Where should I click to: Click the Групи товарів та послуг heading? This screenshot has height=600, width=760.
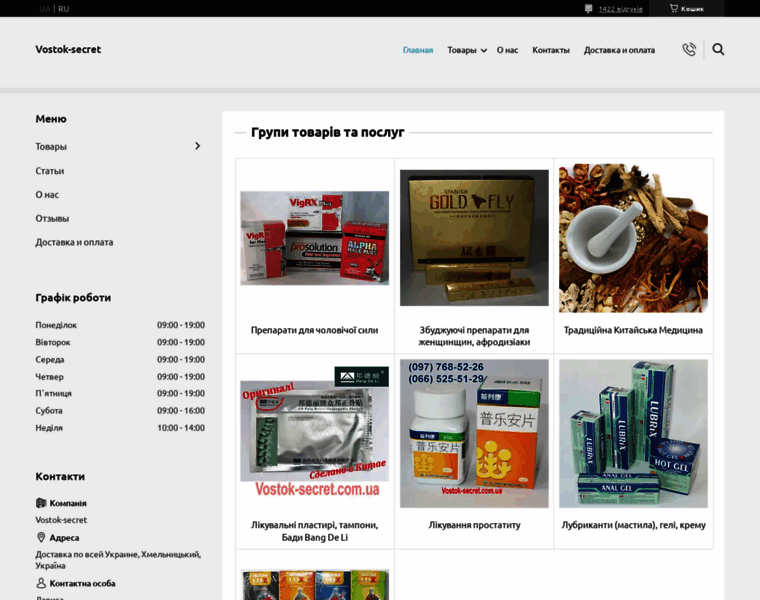[328, 132]
